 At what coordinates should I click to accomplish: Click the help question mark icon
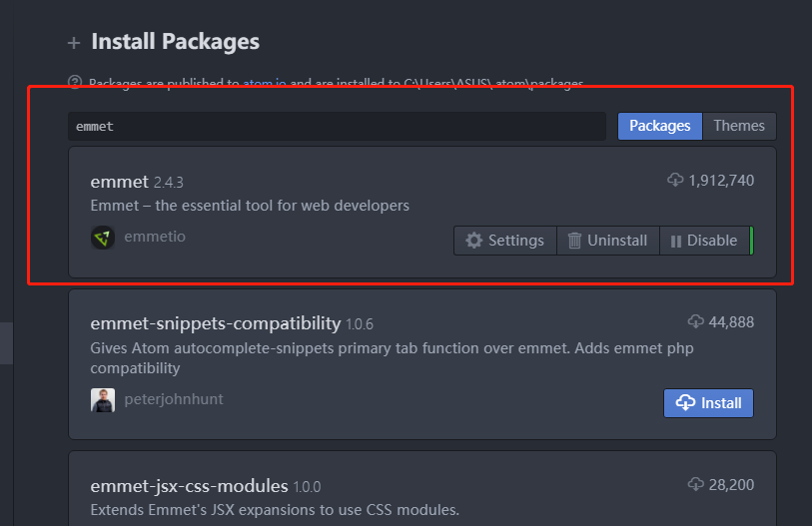[74, 83]
